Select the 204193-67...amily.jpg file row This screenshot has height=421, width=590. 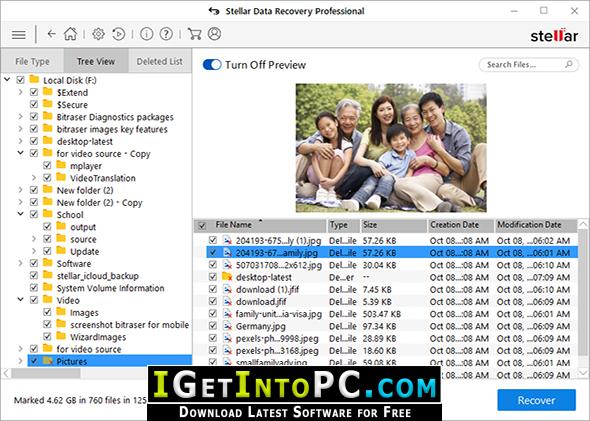(x=392, y=252)
